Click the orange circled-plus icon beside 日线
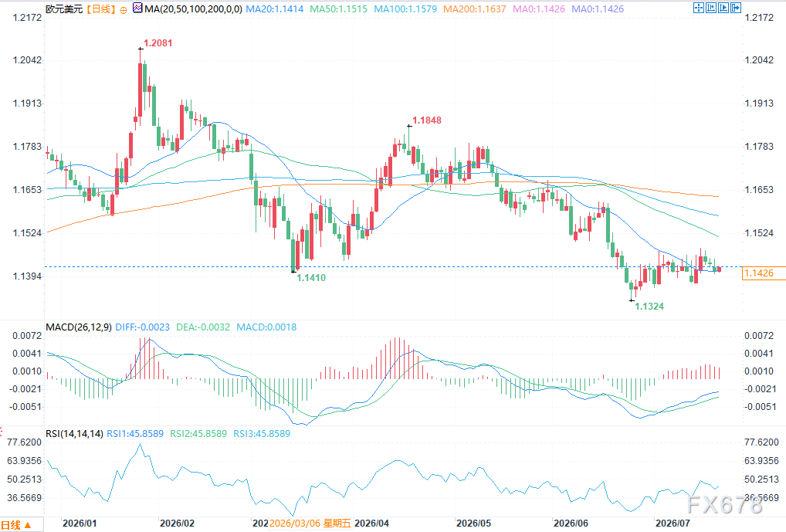Viewport: 786px width, 532px height. pyautogui.click(x=124, y=9)
